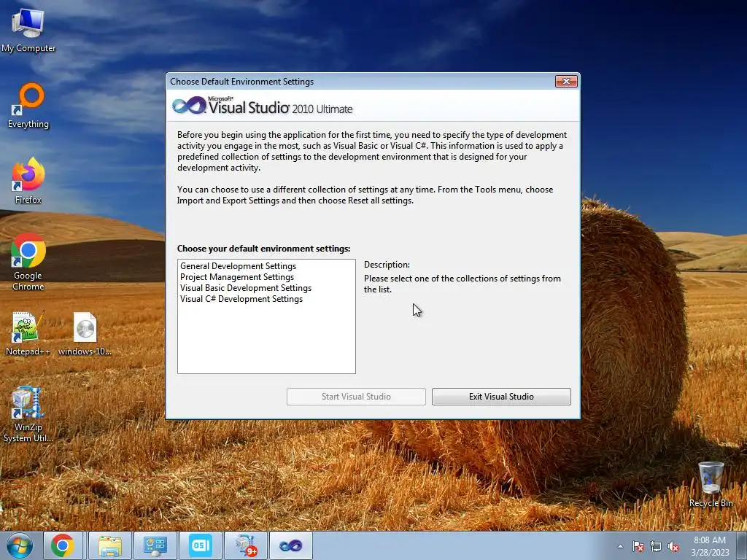This screenshot has height=560, width=747.
Task: Open the clock showing 8:08 AM
Action: pyautogui.click(x=710, y=546)
